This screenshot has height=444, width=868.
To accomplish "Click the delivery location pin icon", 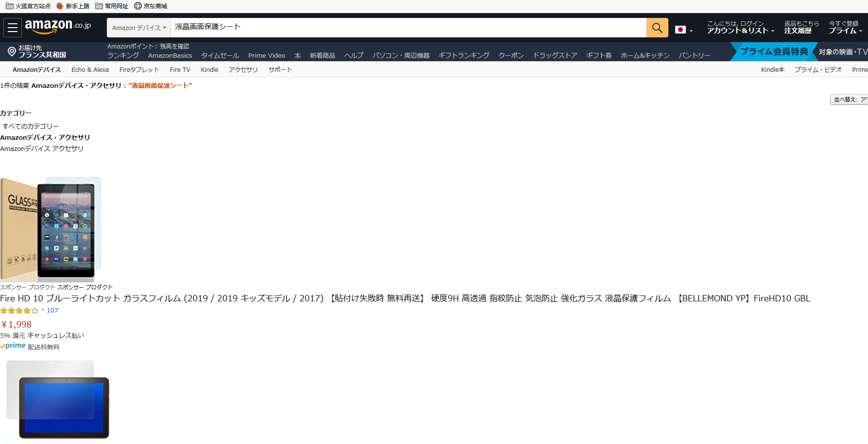I will (x=12, y=51).
